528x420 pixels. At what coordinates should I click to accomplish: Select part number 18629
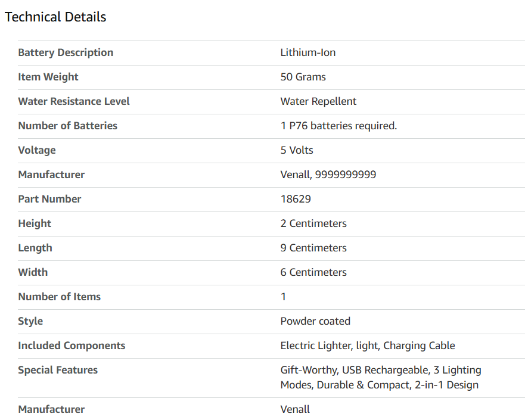(296, 199)
